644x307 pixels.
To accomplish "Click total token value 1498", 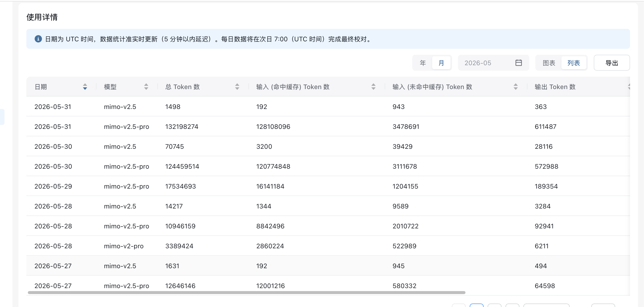I will point(173,107).
